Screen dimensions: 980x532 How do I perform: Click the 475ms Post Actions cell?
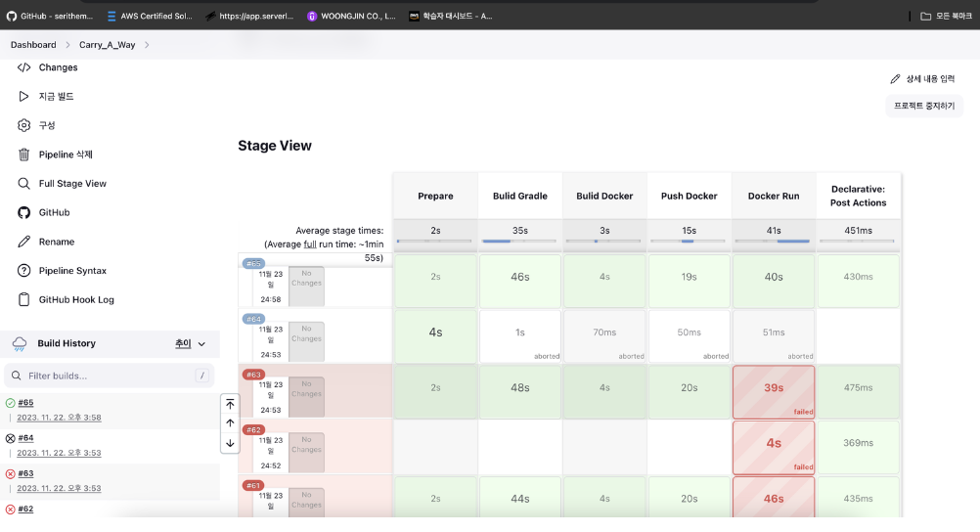pos(858,392)
